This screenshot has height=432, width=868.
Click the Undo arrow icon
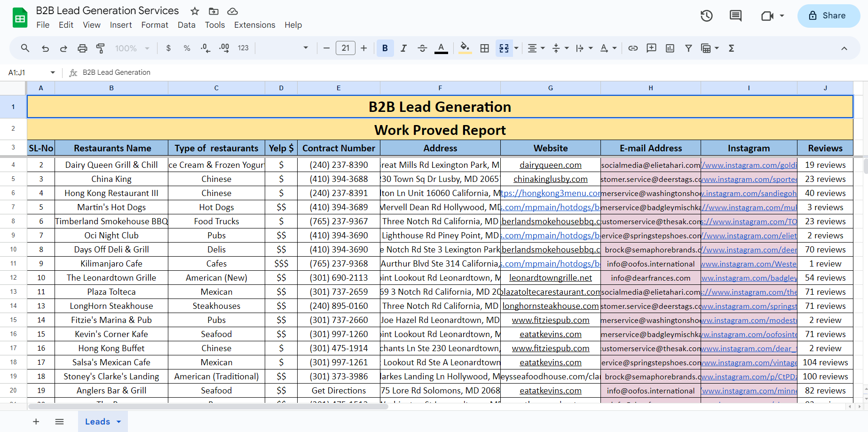(x=45, y=48)
